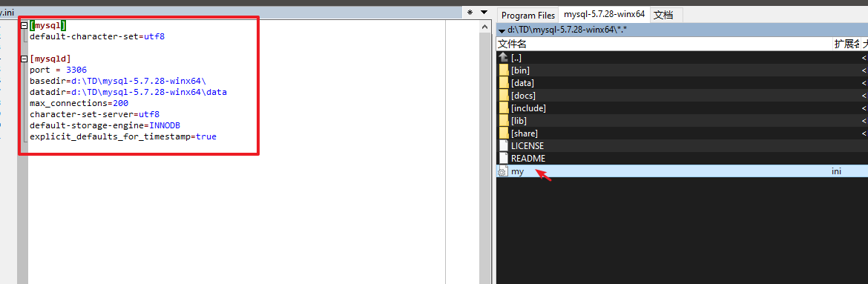The width and height of the screenshot is (868, 284).
Task: Select the README file icon
Action: tap(503, 159)
